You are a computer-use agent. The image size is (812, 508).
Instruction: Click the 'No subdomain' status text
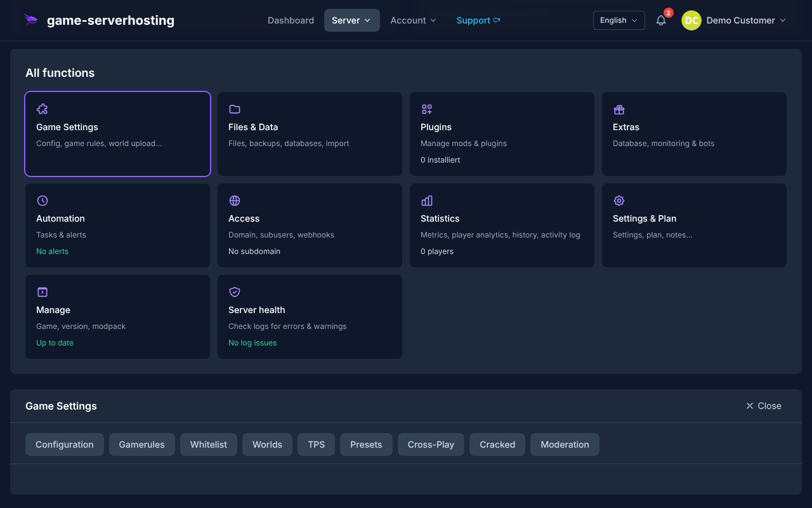pyautogui.click(x=254, y=251)
